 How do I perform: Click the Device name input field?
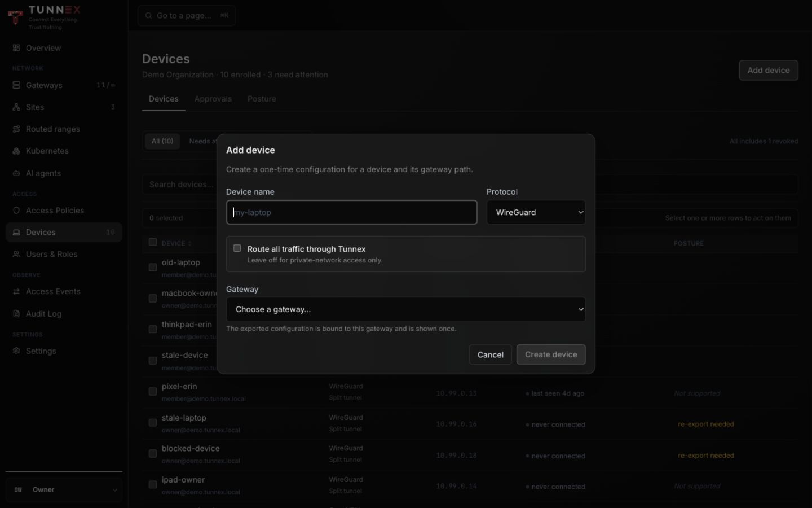coord(352,212)
